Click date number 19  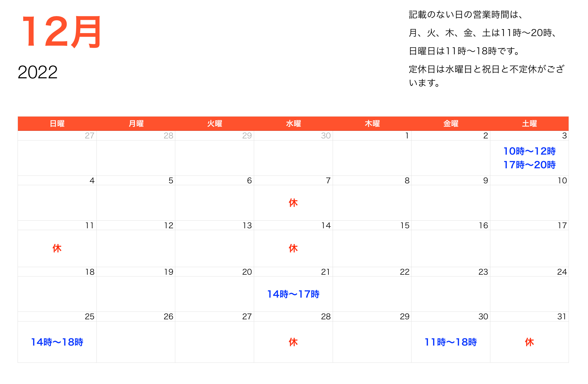tap(169, 272)
